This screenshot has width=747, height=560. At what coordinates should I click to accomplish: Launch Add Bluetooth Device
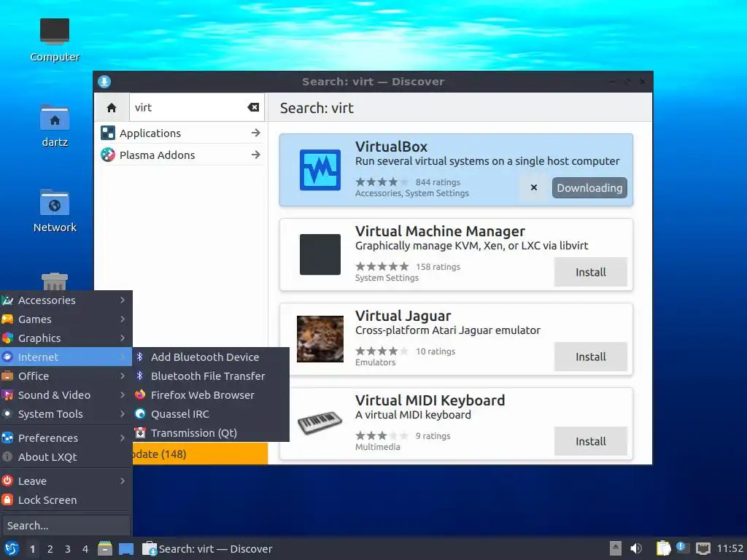(x=211, y=357)
